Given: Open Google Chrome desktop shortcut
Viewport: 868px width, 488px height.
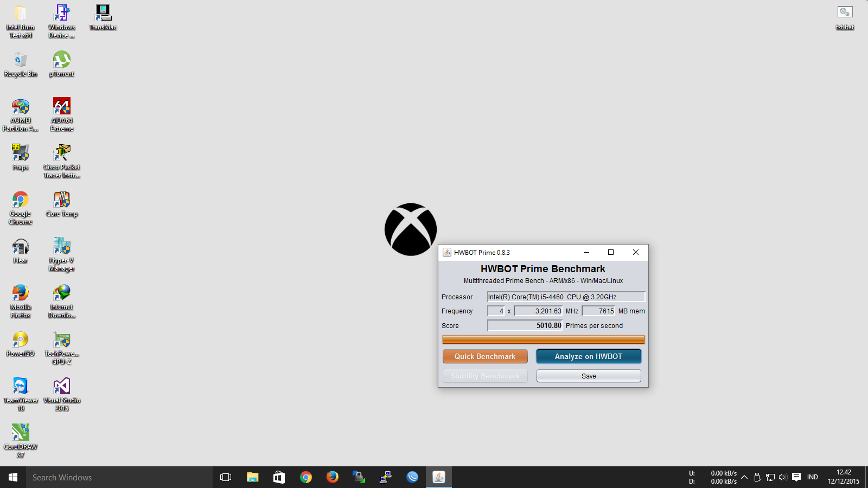Looking at the screenshot, I should [x=21, y=208].
